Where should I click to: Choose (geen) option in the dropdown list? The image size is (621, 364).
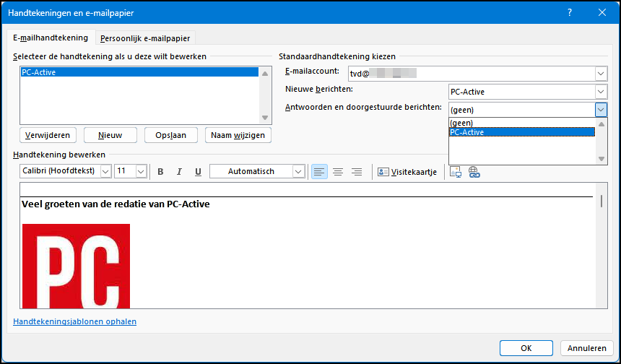[x=522, y=123]
